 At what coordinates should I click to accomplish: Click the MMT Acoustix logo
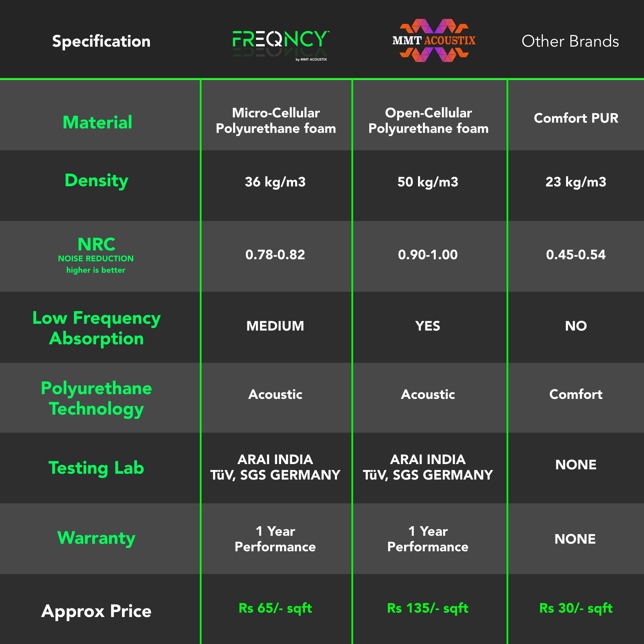434,40
